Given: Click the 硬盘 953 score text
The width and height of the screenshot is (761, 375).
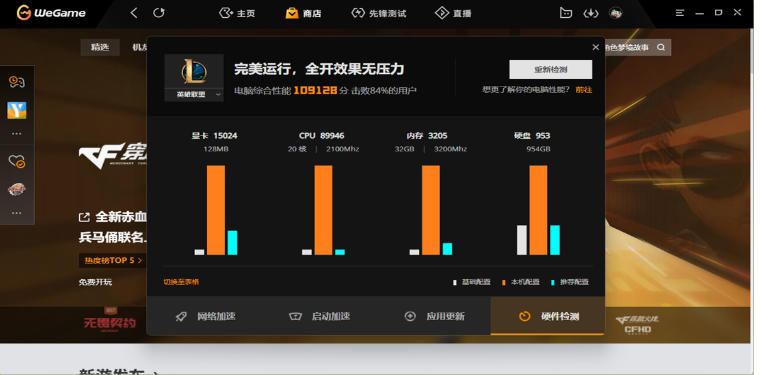Looking at the screenshot, I should 532,136.
